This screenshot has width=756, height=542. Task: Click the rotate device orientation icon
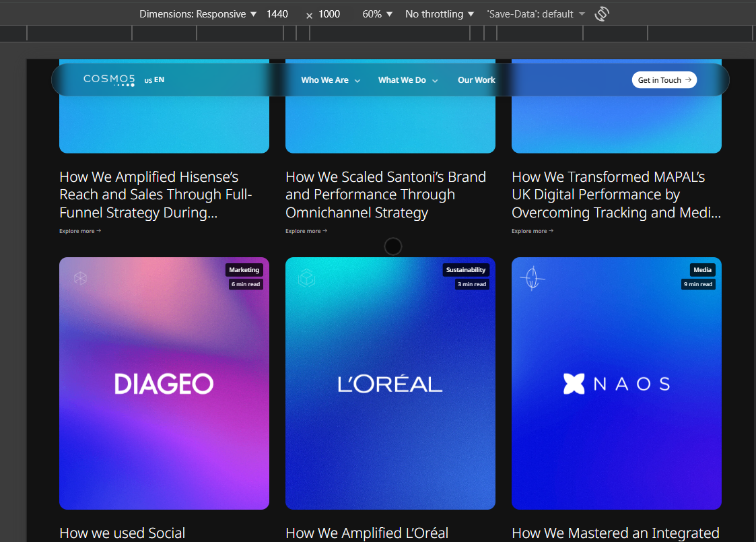602,14
